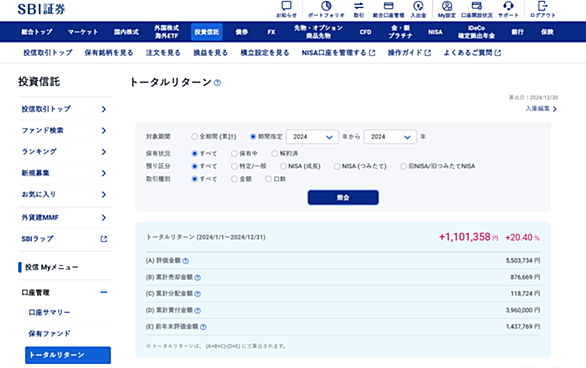Open the My設定 person icon
Screen dimensions: 586x368
pos(447,6)
